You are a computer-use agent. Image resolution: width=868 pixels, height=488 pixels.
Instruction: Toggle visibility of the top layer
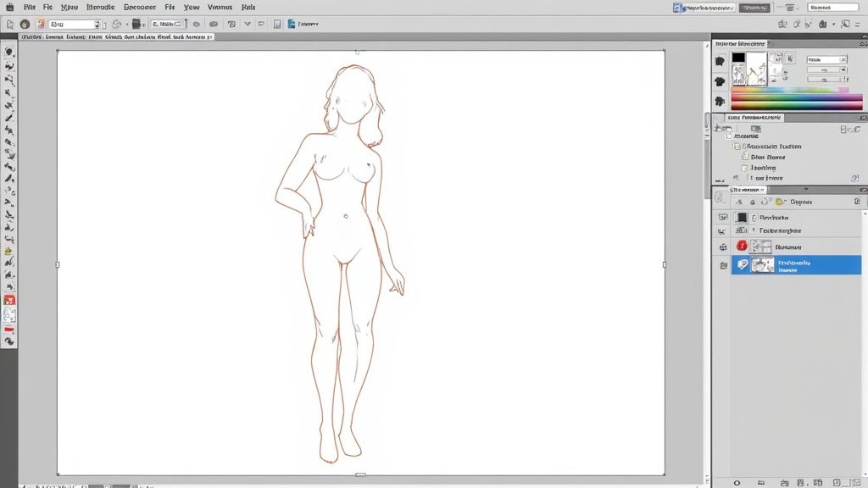click(722, 218)
